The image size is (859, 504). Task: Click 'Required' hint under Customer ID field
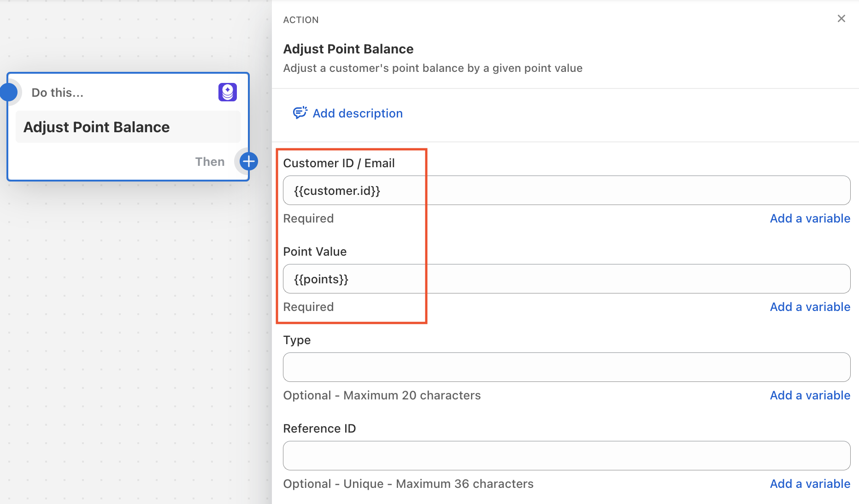coord(308,218)
